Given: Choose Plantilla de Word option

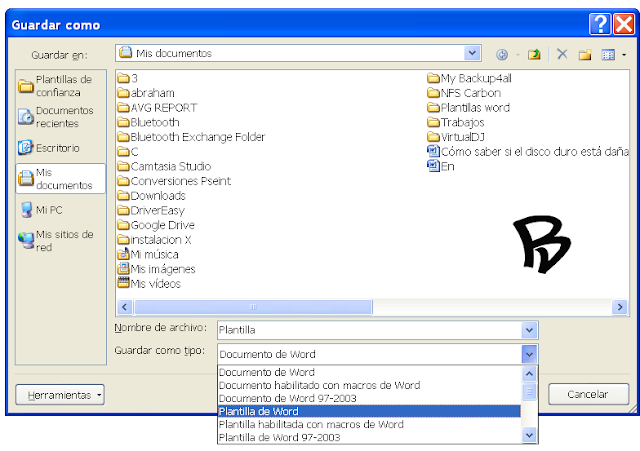Looking at the screenshot, I should point(369,411).
